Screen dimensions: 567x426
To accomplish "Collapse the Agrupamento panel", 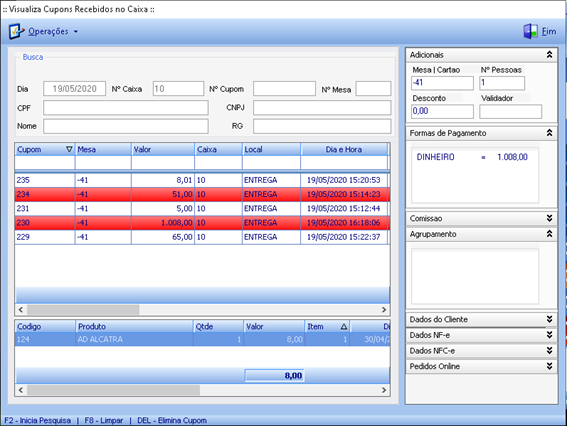I will click(549, 234).
